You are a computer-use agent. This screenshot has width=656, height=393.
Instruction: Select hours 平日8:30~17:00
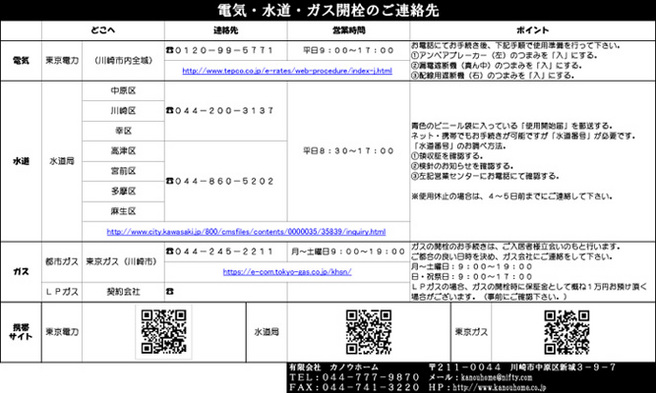tap(348, 151)
